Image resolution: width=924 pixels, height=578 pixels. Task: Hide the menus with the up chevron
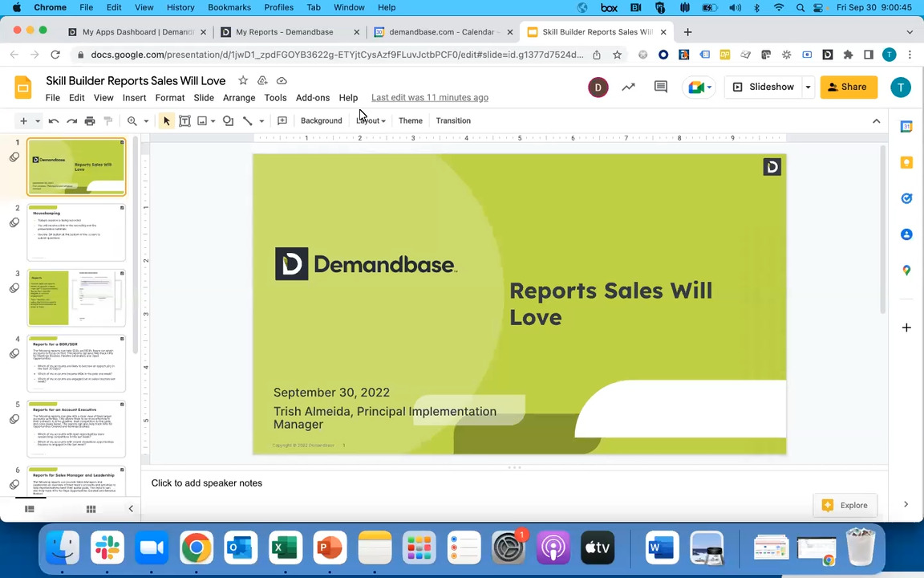876,121
